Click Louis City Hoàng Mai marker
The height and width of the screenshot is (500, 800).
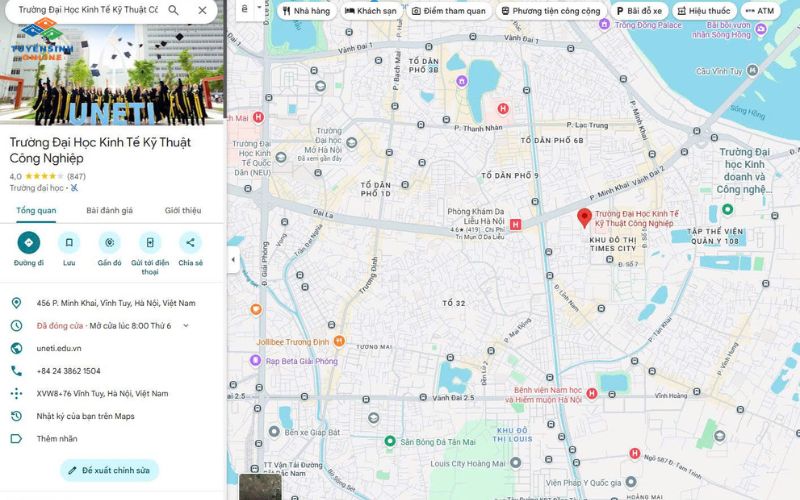coord(516,462)
